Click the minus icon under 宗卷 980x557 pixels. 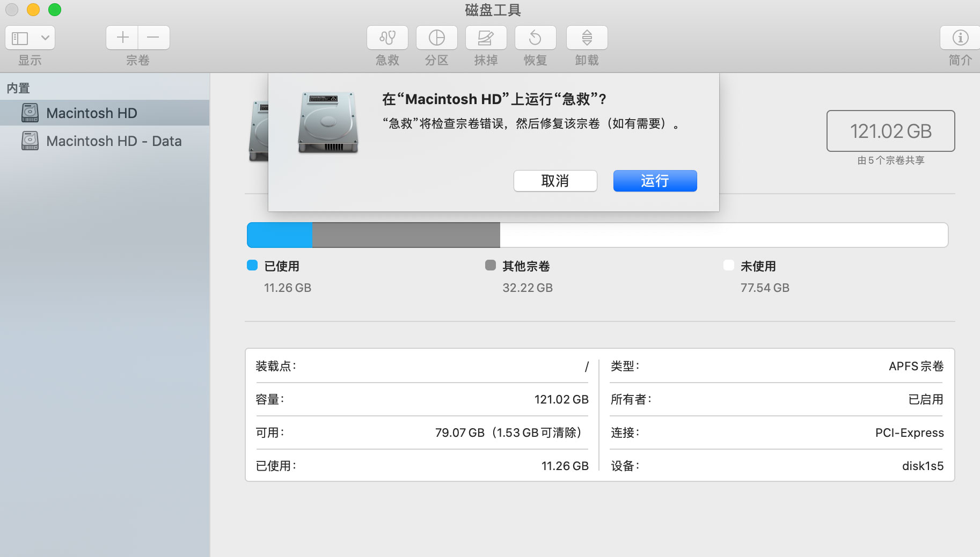pyautogui.click(x=153, y=37)
